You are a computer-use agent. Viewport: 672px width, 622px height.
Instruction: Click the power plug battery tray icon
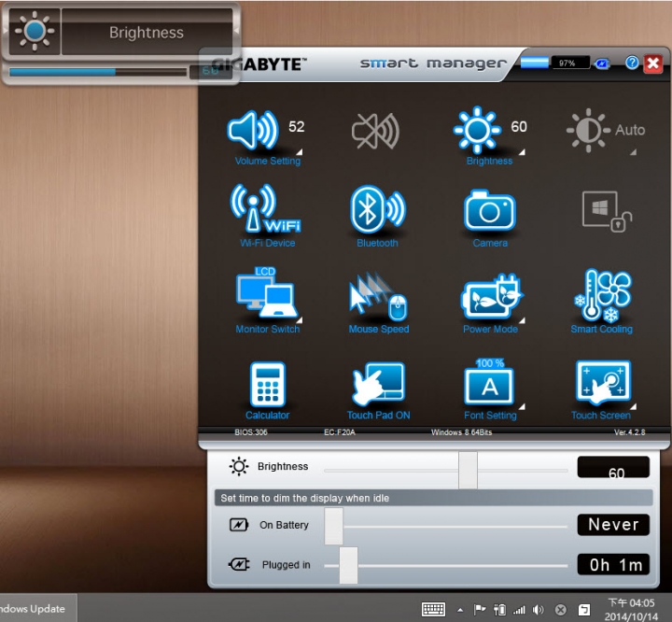[499, 610]
